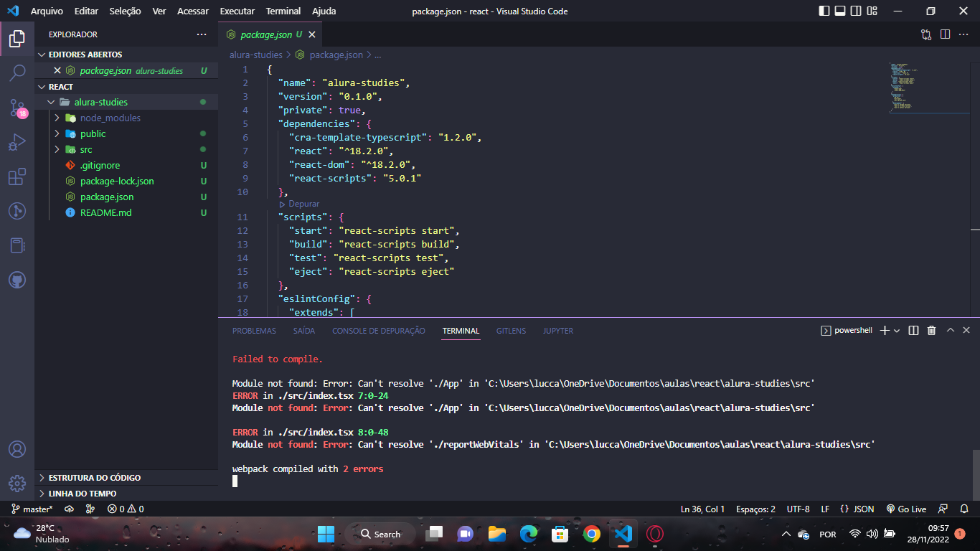Expand Linha do Tempo section
The width and height of the screenshot is (980, 551).
click(x=126, y=494)
